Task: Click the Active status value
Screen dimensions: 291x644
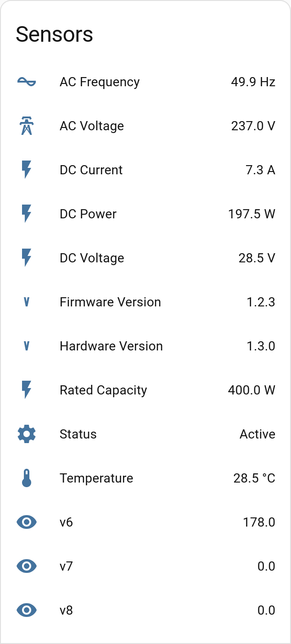Action: click(x=257, y=434)
